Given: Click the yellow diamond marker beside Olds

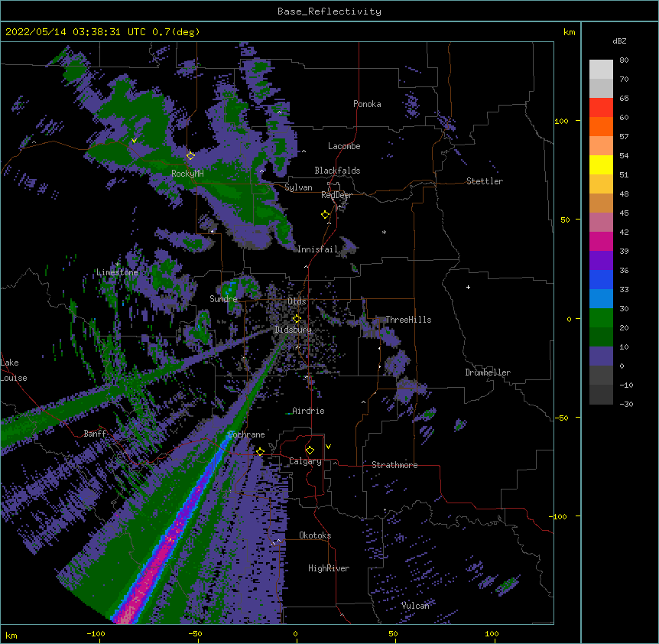Looking at the screenshot, I should pos(297,319).
